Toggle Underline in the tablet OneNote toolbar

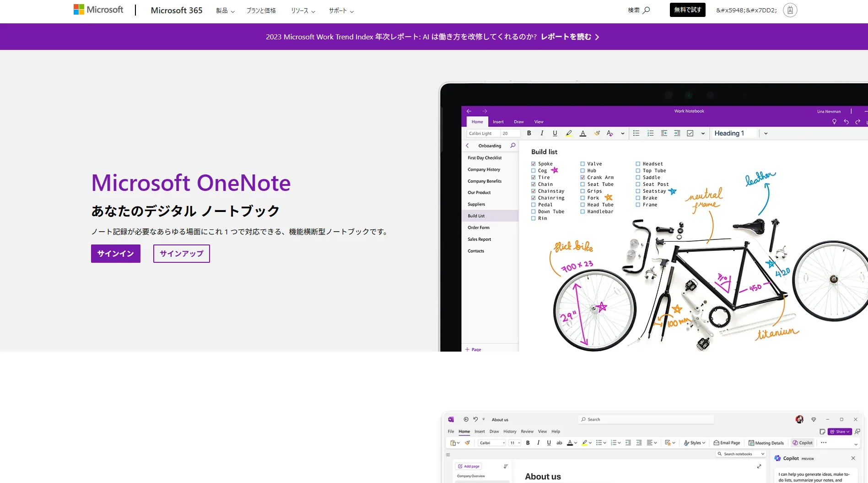(555, 133)
